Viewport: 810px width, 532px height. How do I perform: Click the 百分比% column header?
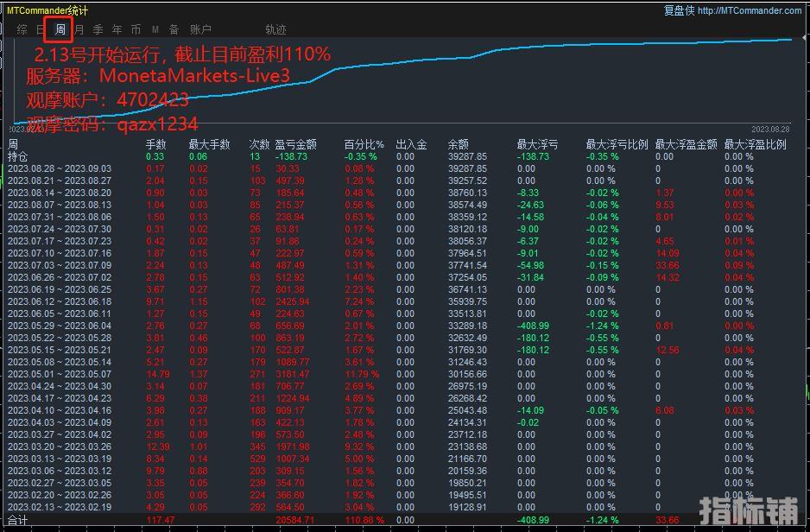pos(364,144)
